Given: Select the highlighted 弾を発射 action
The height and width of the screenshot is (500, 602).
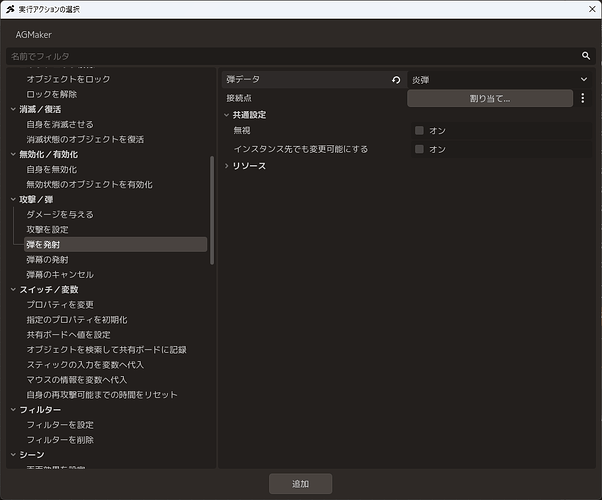Looking at the screenshot, I should click(115, 245).
